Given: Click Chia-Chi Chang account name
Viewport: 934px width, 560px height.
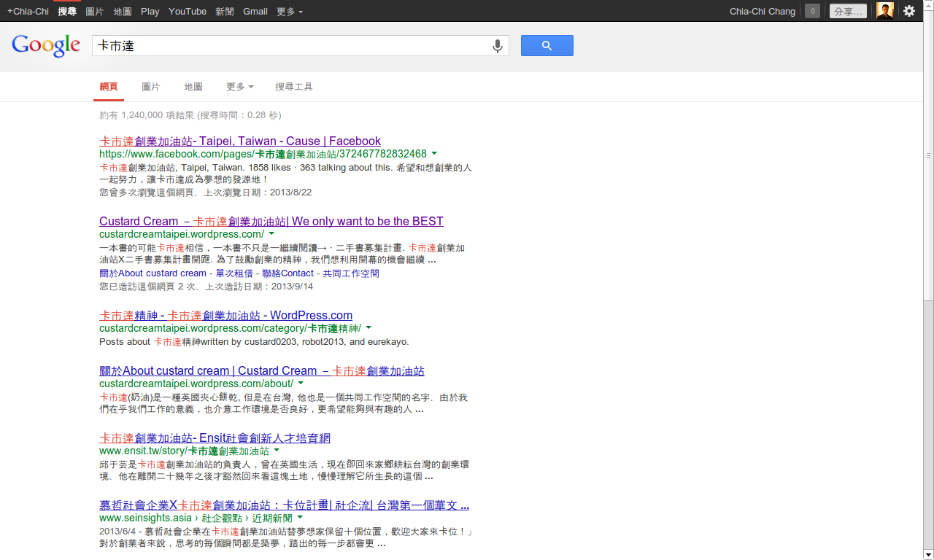Looking at the screenshot, I should point(763,11).
